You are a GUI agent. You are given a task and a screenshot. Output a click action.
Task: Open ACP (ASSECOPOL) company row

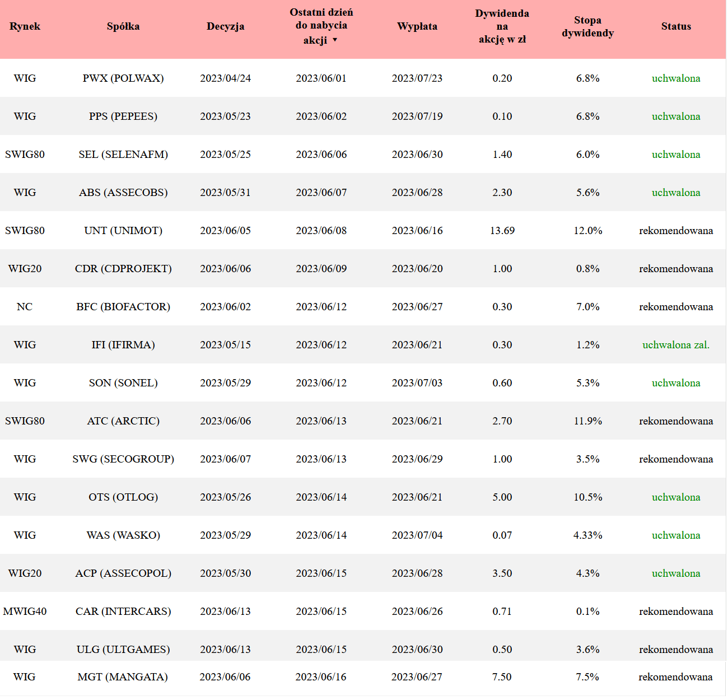coord(123,573)
